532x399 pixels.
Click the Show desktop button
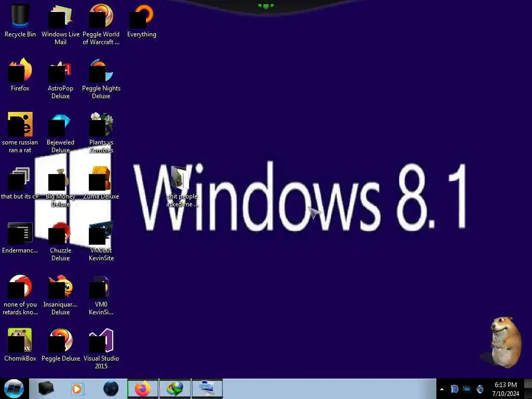pos(528,389)
